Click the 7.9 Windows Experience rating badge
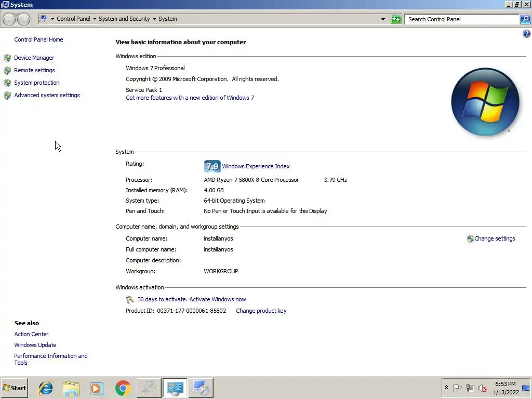The width and height of the screenshot is (532, 399). (x=212, y=166)
